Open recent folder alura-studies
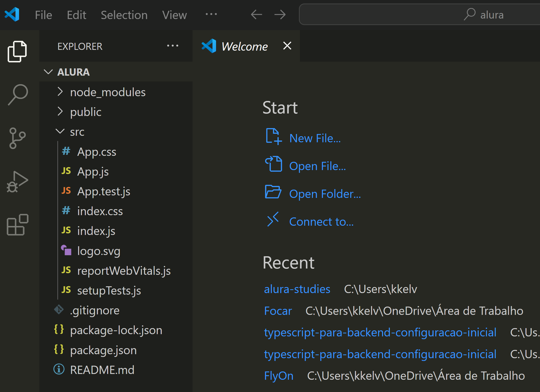The width and height of the screenshot is (540, 392). (x=297, y=289)
